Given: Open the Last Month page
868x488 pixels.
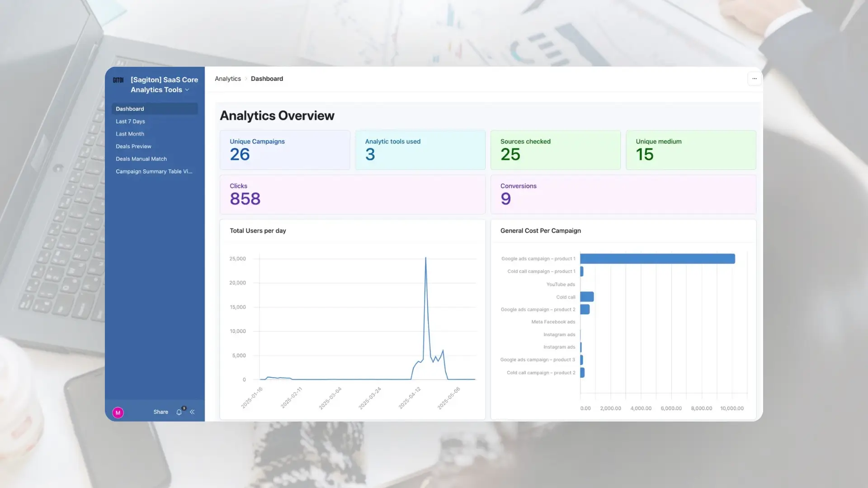Looking at the screenshot, I should (x=130, y=134).
